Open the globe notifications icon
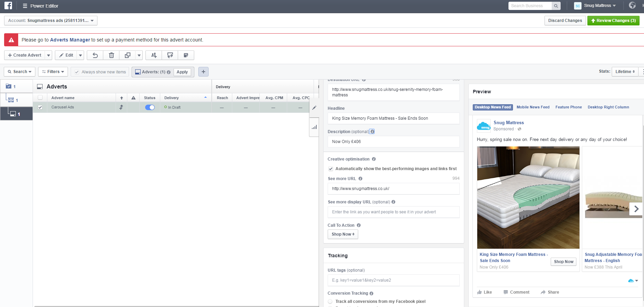 [x=632, y=5]
